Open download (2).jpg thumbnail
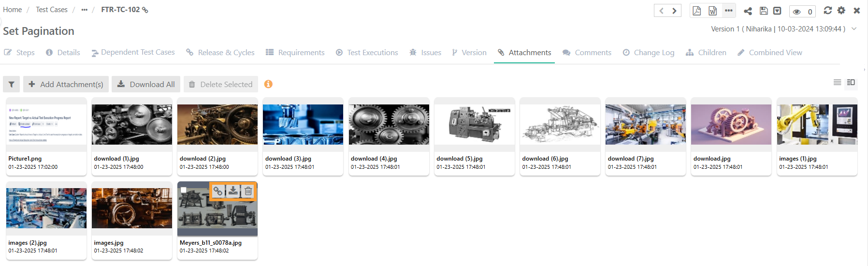The image size is (868, 266). tap(217, 124)
